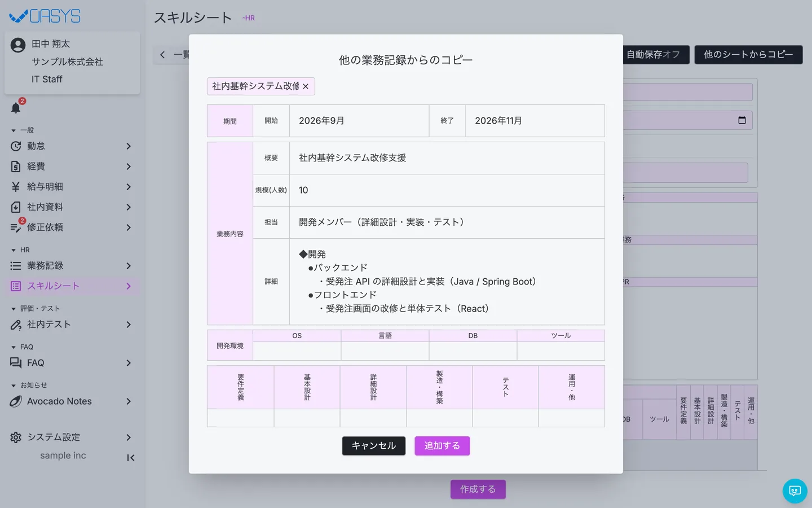812x508 pixels.
Task: Open the Avocado Notes menu item
Action: tap(72, 401)
